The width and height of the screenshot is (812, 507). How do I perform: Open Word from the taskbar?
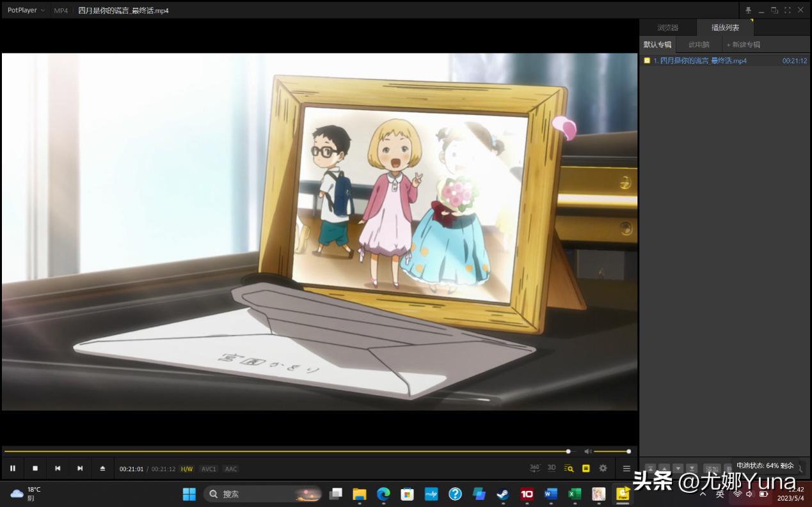[x=551, y=494]
